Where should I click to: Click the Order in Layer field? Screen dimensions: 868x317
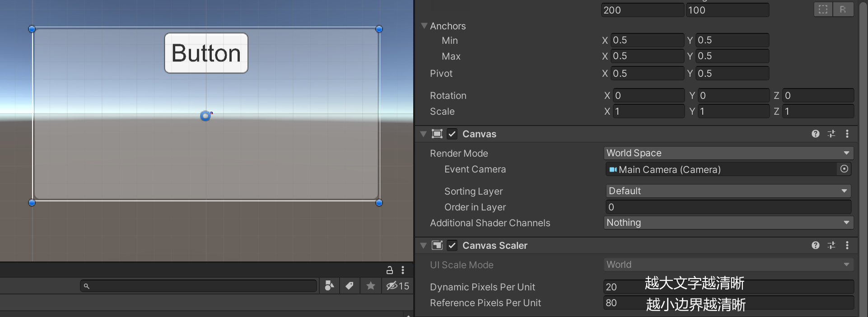pyautogui.click(x=728, y=207)
